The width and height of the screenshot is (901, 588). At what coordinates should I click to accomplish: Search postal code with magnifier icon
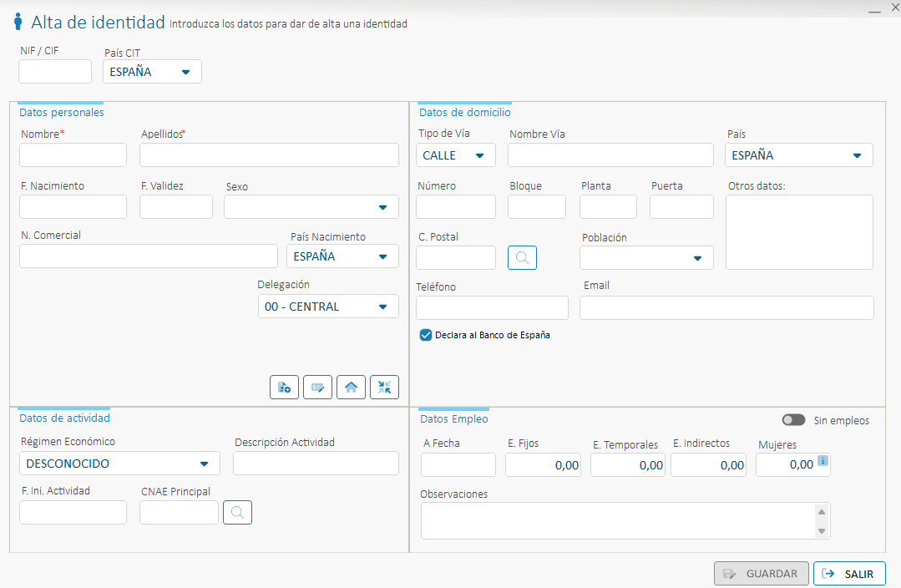tap(522, 258)
